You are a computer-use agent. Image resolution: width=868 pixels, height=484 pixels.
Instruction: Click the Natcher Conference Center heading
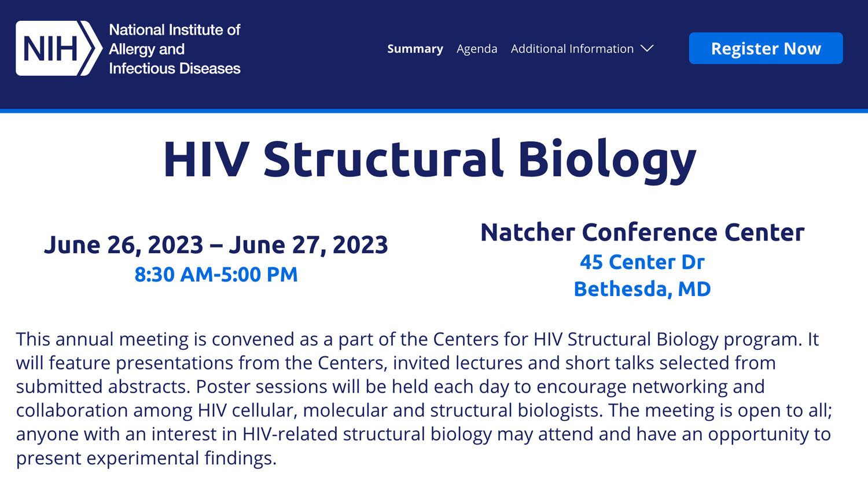642,232
